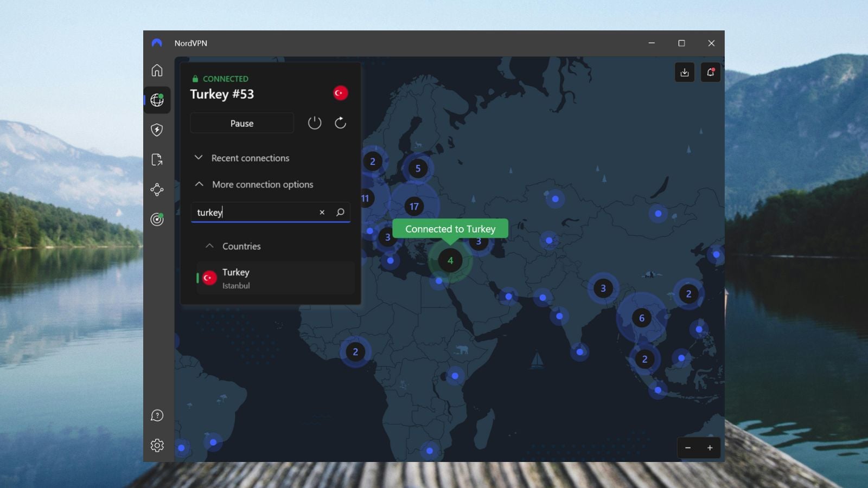The image size is (868, 488).
Task: Open the Home panel in sidebar
Action: (x=157, y=70)
